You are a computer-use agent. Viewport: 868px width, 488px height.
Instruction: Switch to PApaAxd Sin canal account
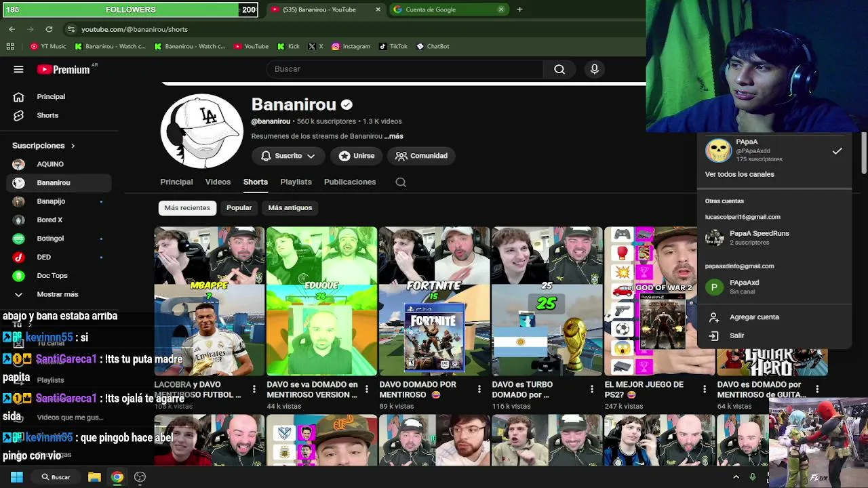point(774,287)
